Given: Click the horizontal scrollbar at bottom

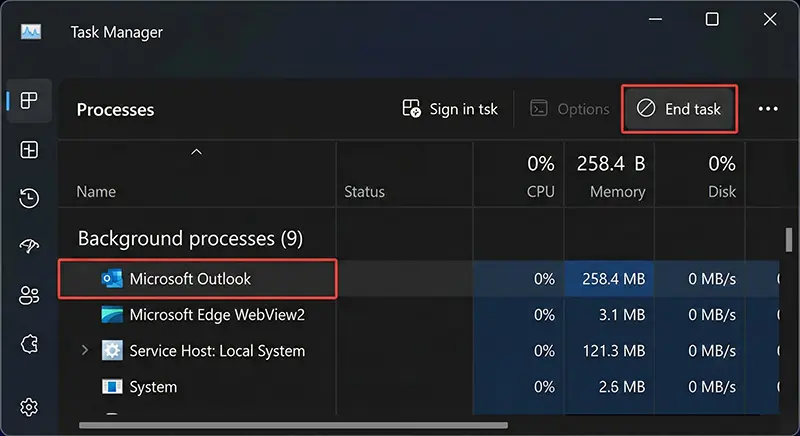Looking at the screenshot, I should point(293,425).
